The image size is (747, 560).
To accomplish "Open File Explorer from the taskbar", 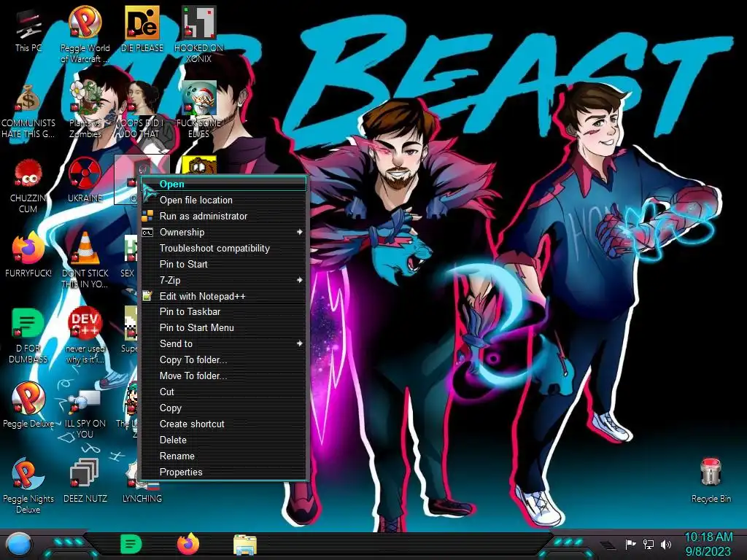I will pos(245,545).
